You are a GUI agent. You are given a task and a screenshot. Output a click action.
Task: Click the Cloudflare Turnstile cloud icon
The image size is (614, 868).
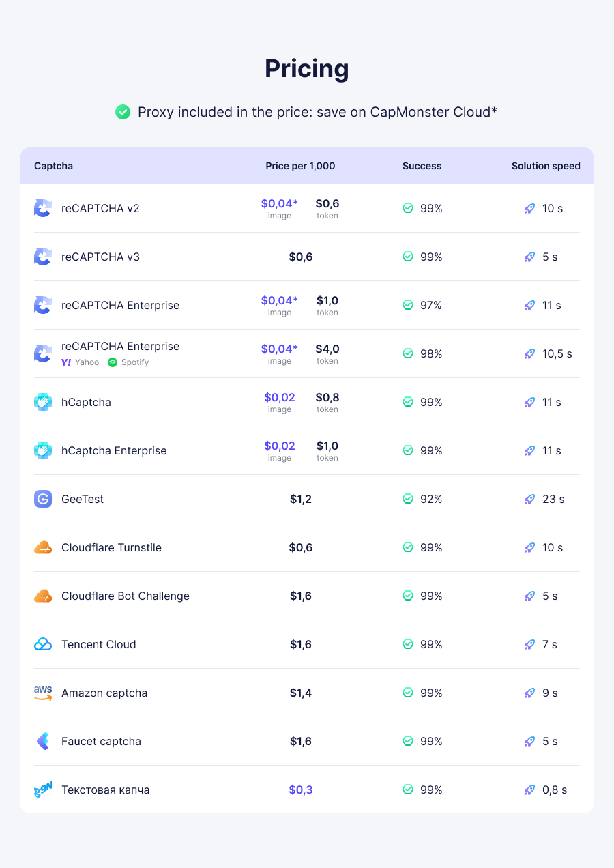43,547
